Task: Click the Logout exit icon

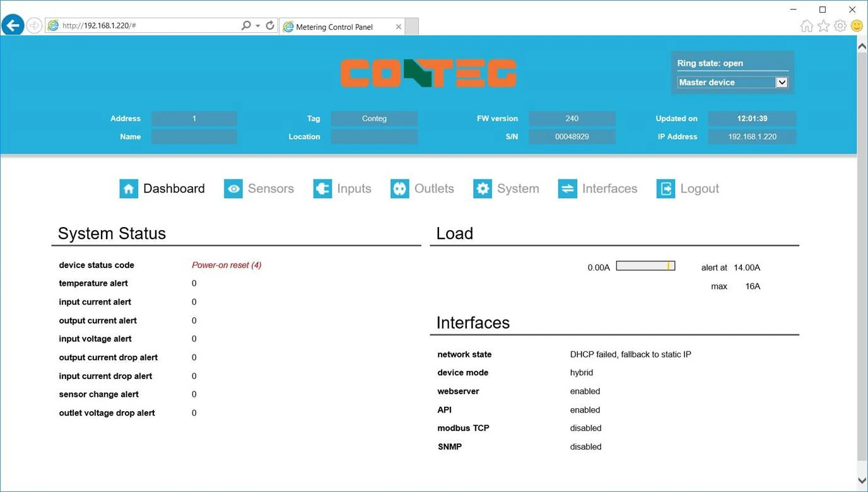Action: click(666, 189)
